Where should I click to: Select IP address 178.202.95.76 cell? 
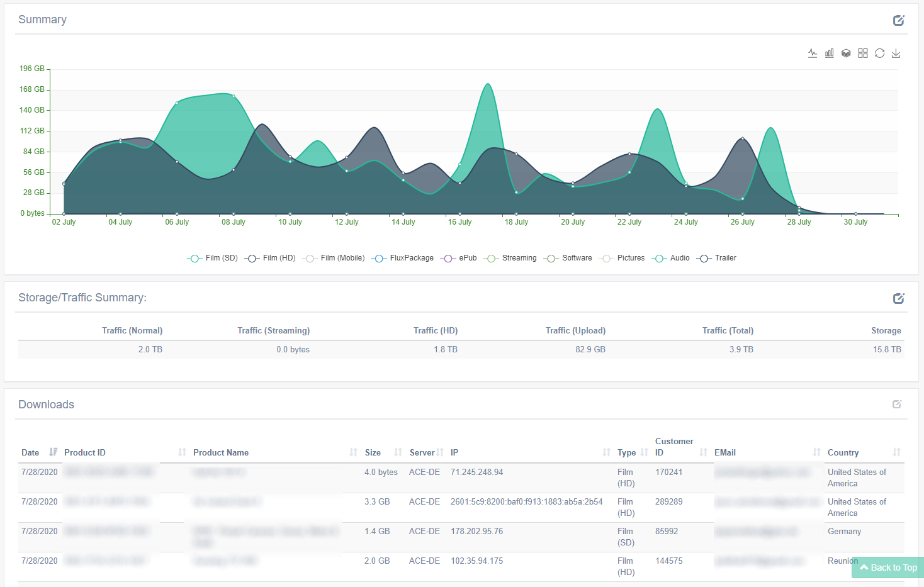point(476,532)
